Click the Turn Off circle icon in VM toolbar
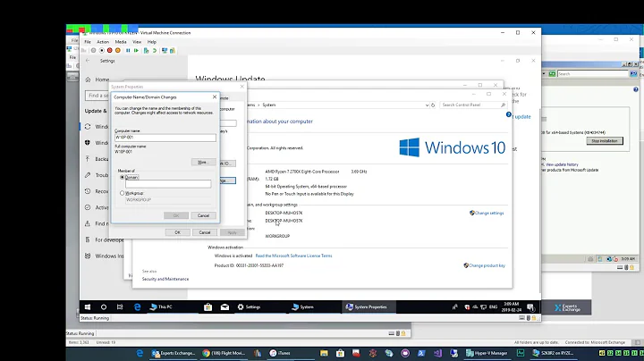Image resolution: width=644 pixels, height=361 pixels. point(101,50)
